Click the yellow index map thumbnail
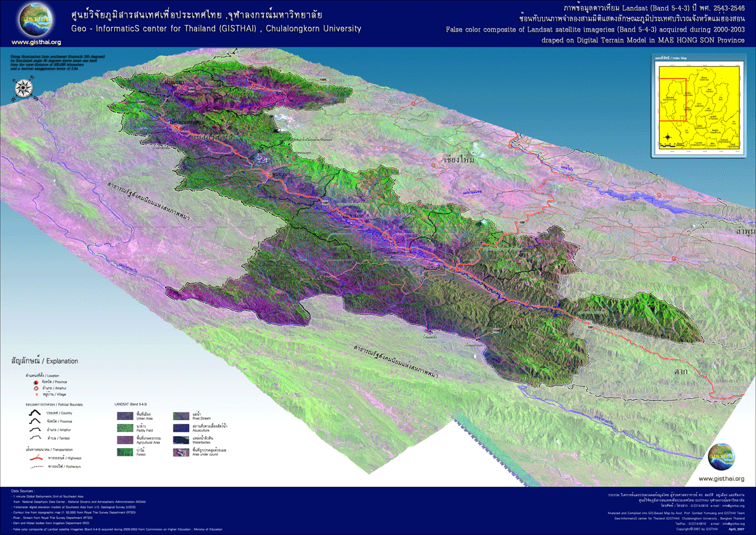The image size is (756, 535). tap(699, 107)
